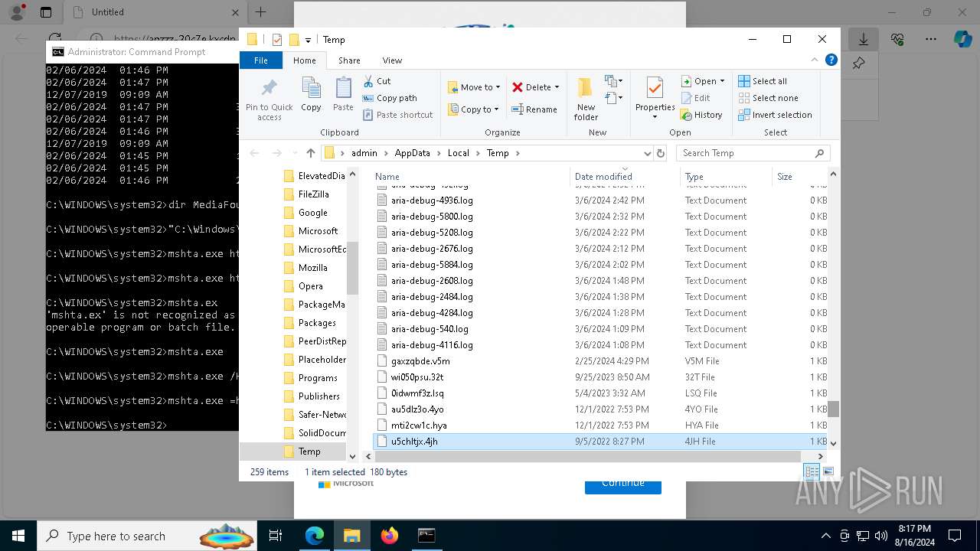The height and width of the screenshot is (551, 980).
Task: Click the taskbar search box
Action: (149, 536)
